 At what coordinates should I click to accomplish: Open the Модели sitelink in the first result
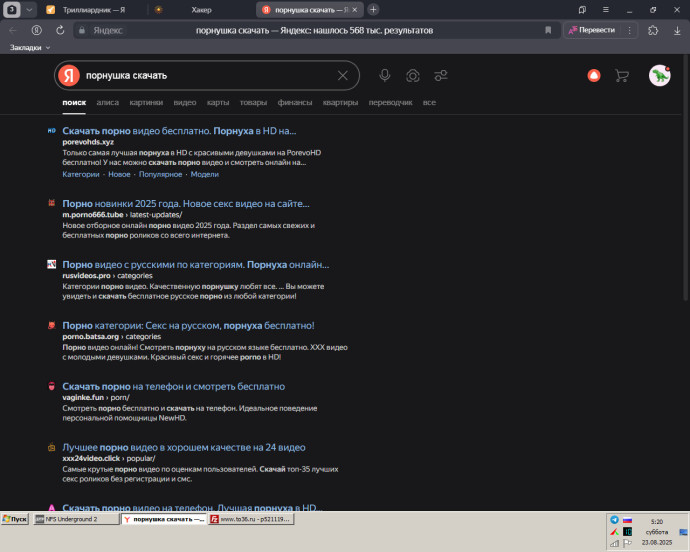tap(205, 174)
